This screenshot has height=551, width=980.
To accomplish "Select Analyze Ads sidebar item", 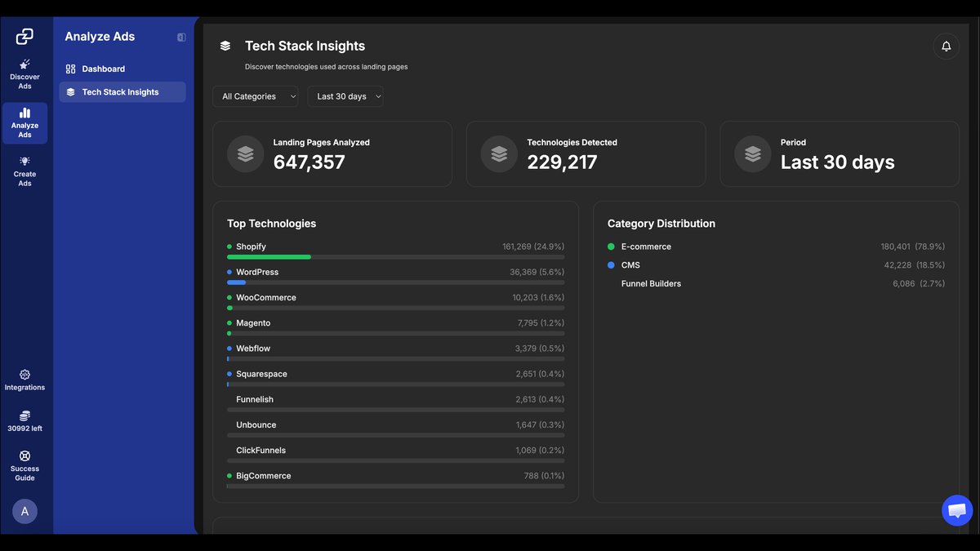I will [24, 122].
